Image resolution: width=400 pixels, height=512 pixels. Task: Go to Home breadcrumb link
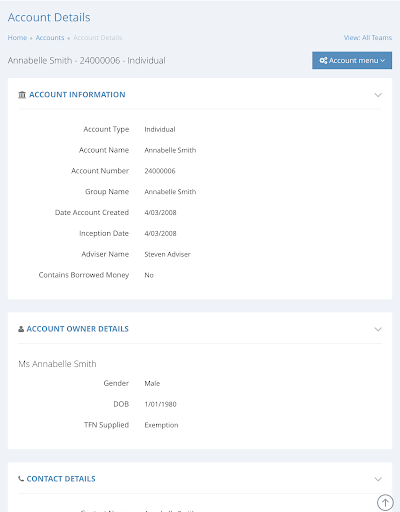[x=17, y=38]
